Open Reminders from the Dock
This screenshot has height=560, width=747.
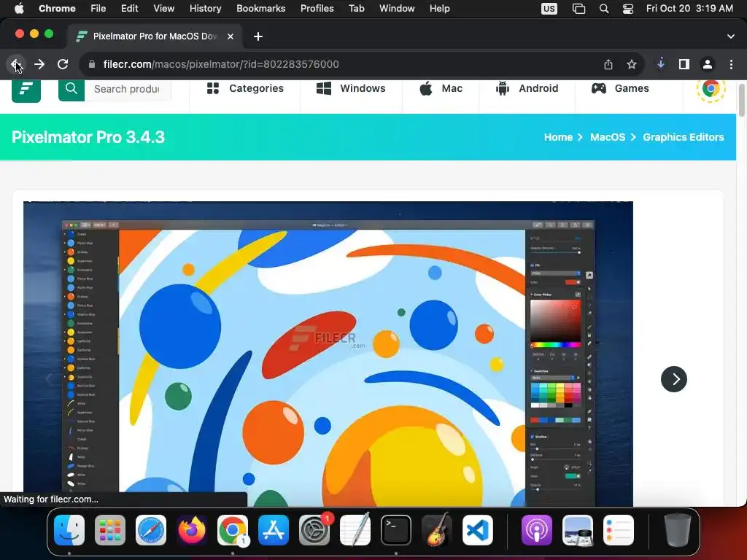pyautogui.click(x=619, y=530)
